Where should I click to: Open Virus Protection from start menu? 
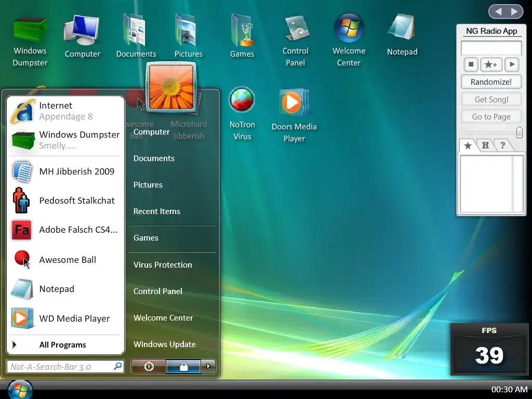(x=163, y=264)
